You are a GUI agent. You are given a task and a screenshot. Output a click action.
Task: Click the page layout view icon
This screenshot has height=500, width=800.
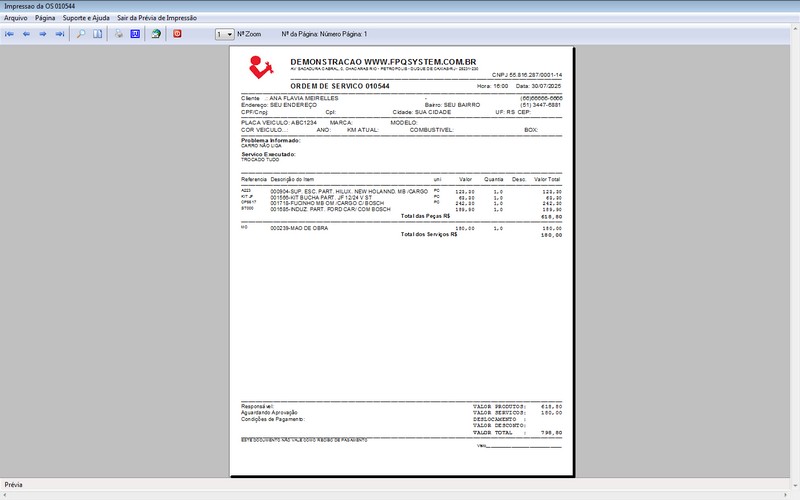97,34
